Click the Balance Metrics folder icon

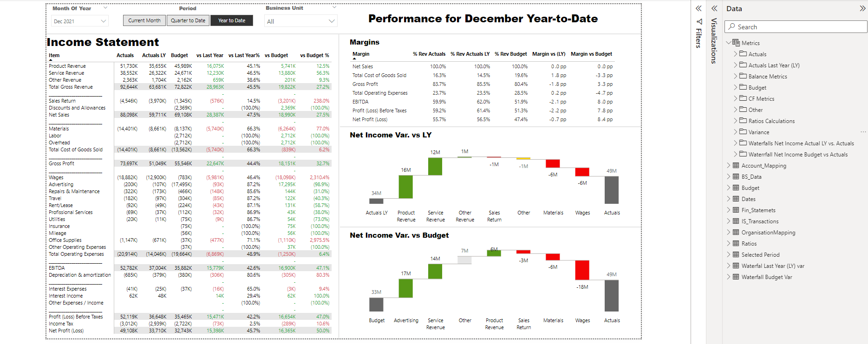[743, 76]
